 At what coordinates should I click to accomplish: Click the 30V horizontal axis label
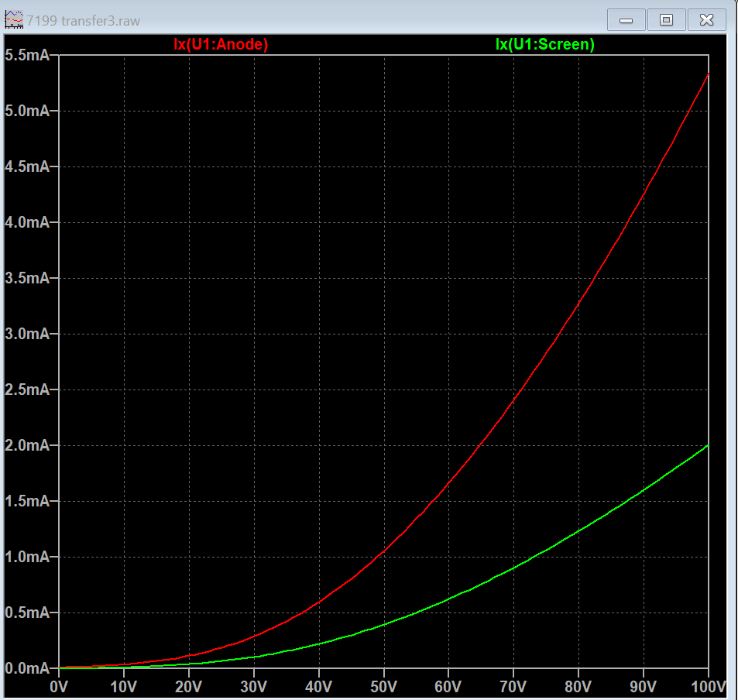254,687
